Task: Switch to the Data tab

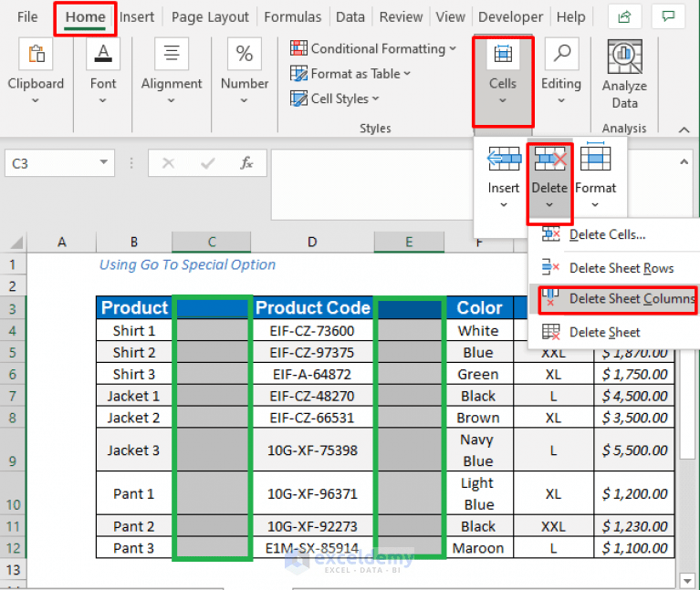Action: click(x=350, y=17)
